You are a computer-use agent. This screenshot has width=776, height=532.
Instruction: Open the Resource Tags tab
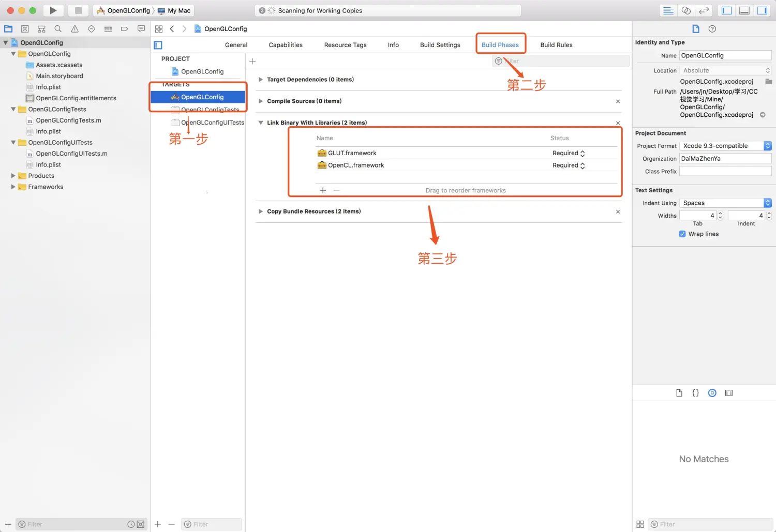coord(345,45)
